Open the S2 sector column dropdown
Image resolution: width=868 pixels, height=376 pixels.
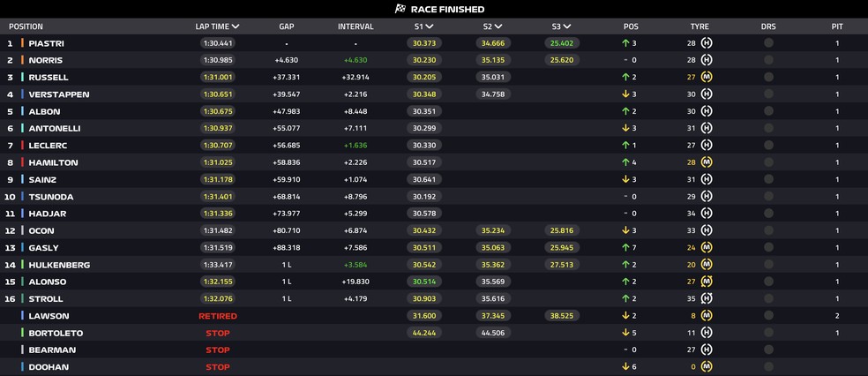coord(498,26)
